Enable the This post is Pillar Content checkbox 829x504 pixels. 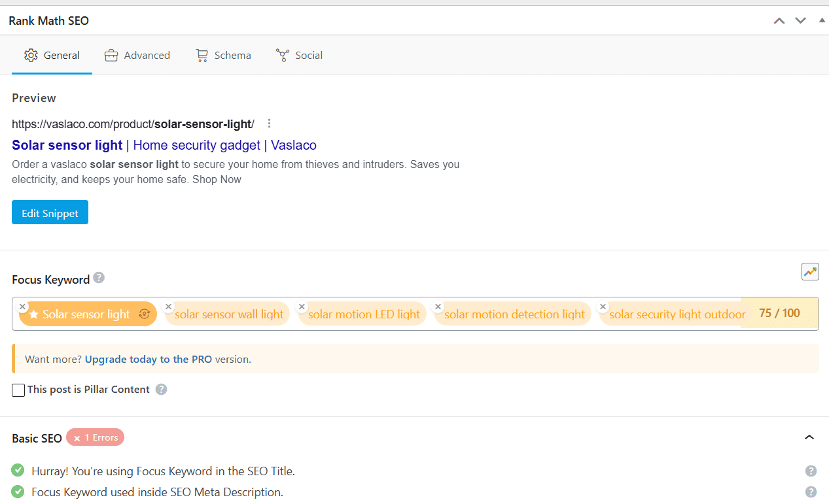(x=18, y=390)
